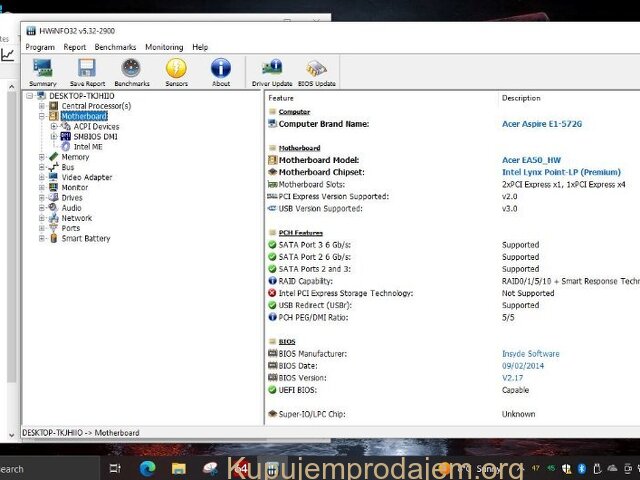The width and height of the screenshot is (640, 480).
Task: Select Video Adapter in the tree
Action: tap(86, 177)
